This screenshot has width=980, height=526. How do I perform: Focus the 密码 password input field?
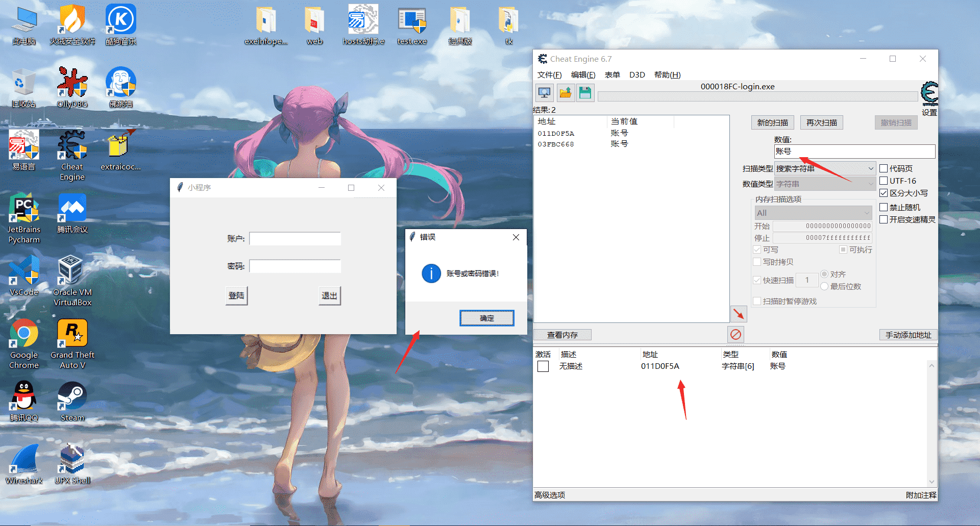(295, 266)
